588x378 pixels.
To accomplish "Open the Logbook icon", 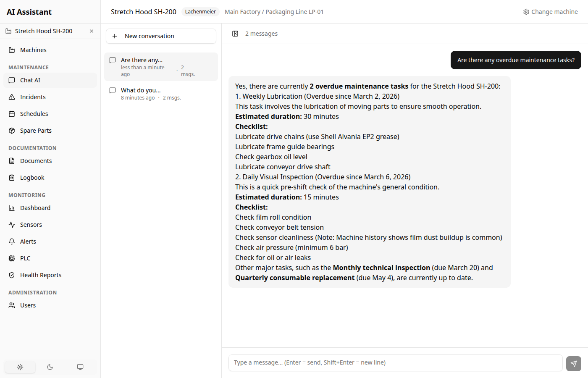I will point(12,177).
